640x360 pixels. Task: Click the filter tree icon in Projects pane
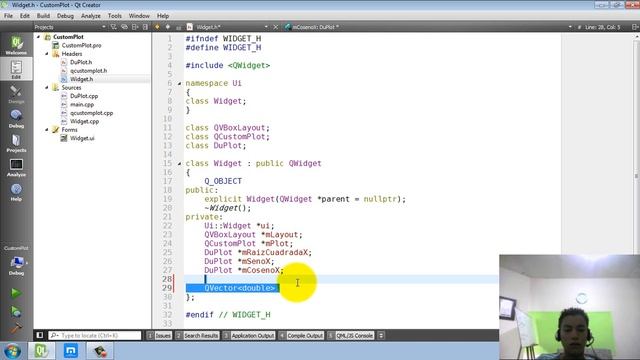[x=113, y=27]
